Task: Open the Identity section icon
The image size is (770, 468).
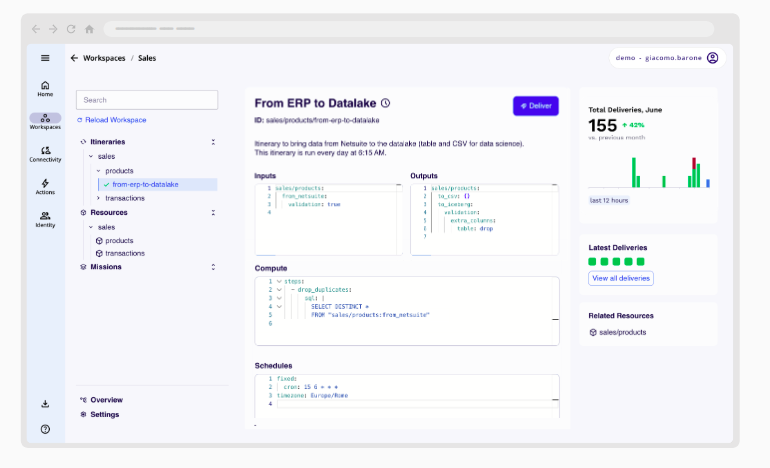Action: point(45,218)
